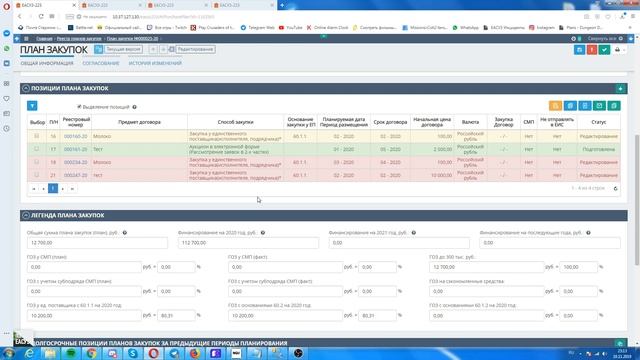640x360 pixels.
Task: Click the blue filter funnel button above table
Action: pos(32,106)
